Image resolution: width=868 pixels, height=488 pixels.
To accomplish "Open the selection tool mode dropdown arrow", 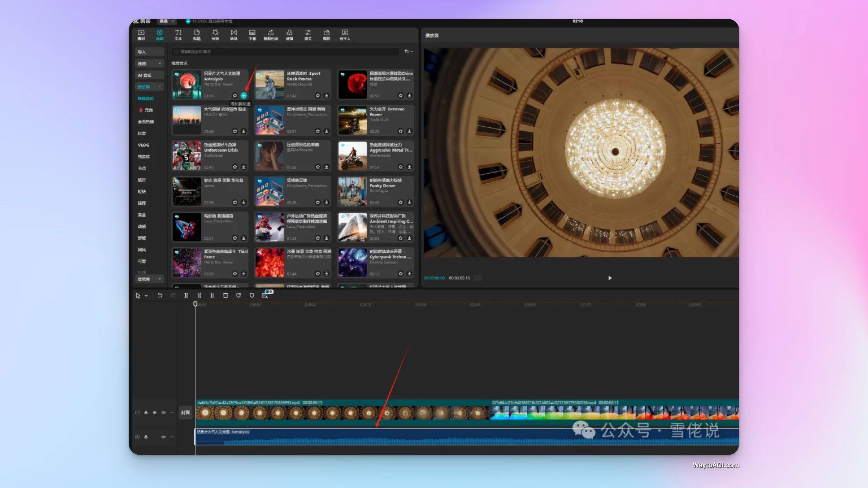I will [x=146, y=296].
